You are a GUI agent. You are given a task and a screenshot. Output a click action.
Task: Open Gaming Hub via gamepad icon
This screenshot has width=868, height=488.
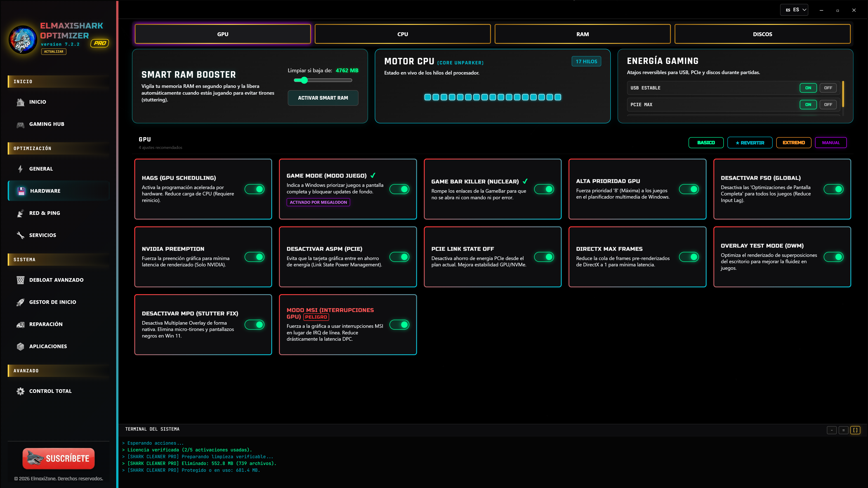21,124
